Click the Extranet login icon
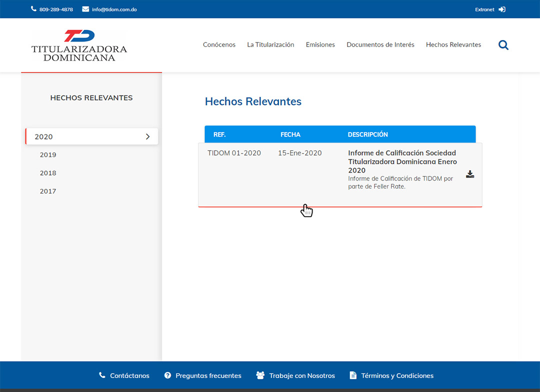 pos(502,9)
